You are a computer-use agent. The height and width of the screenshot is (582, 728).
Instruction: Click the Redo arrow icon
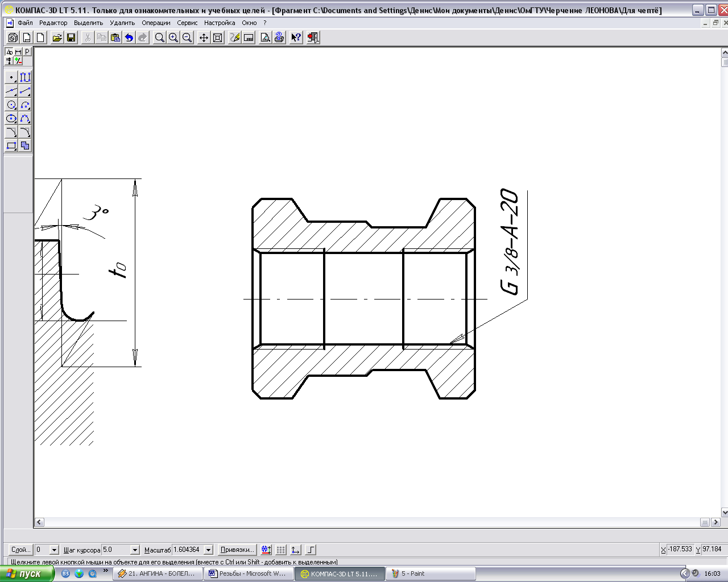tap(143, 38)
